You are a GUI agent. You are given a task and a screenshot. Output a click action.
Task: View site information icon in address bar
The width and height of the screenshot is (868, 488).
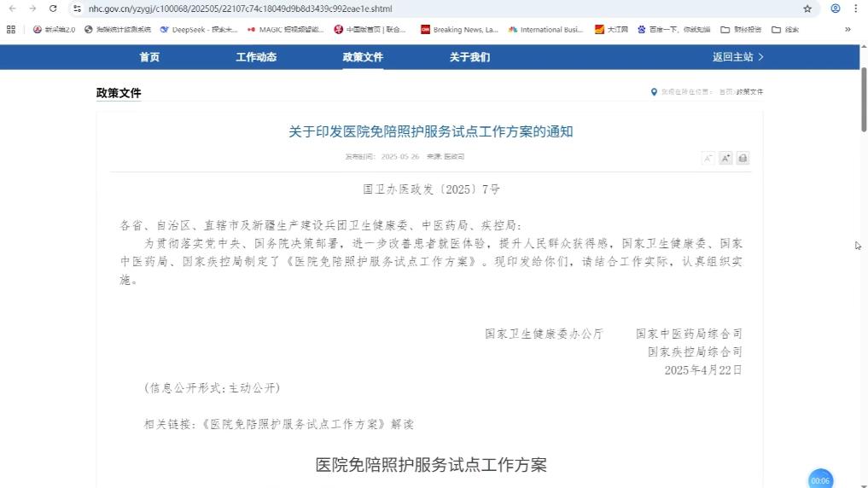pyautogui.click(x=77, y=9)
